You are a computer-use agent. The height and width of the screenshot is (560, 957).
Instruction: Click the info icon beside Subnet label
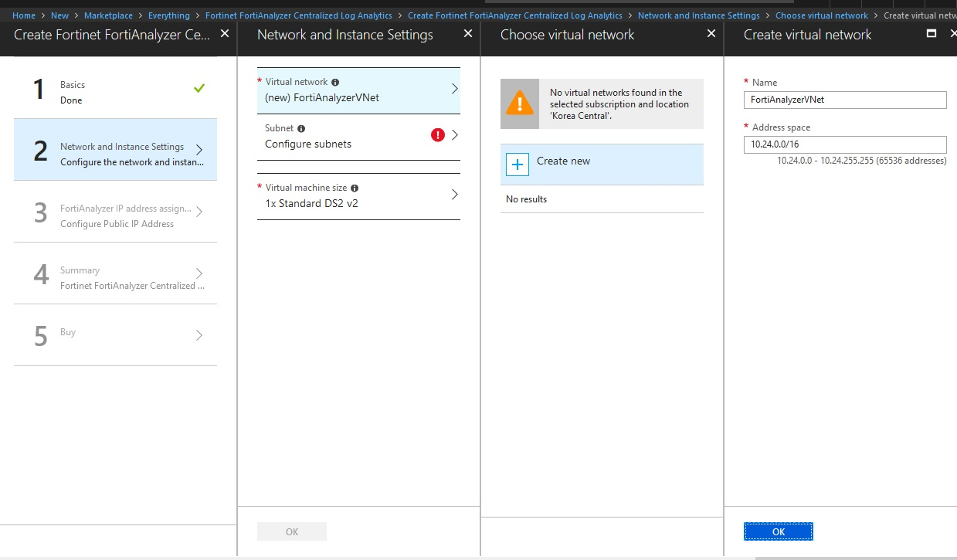tap(301, 129)
